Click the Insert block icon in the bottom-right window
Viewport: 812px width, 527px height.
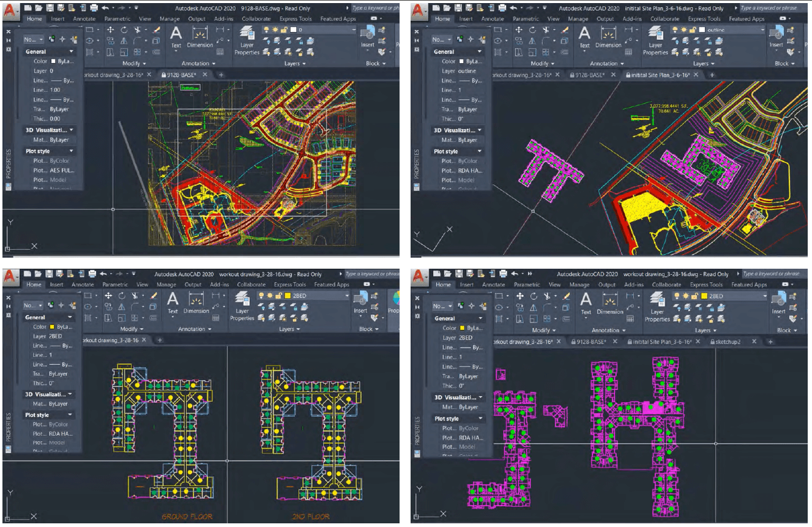pyautogui.click(x=778, y=303)
